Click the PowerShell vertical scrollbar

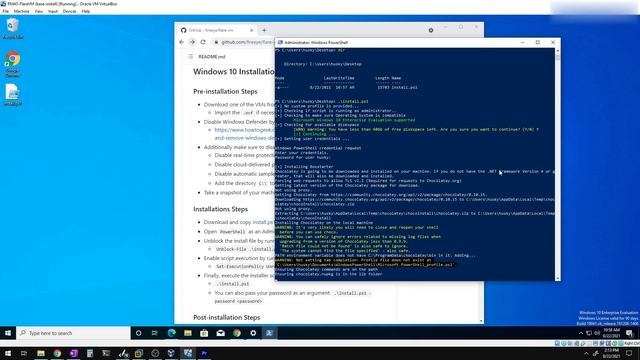tap(558, 163)
